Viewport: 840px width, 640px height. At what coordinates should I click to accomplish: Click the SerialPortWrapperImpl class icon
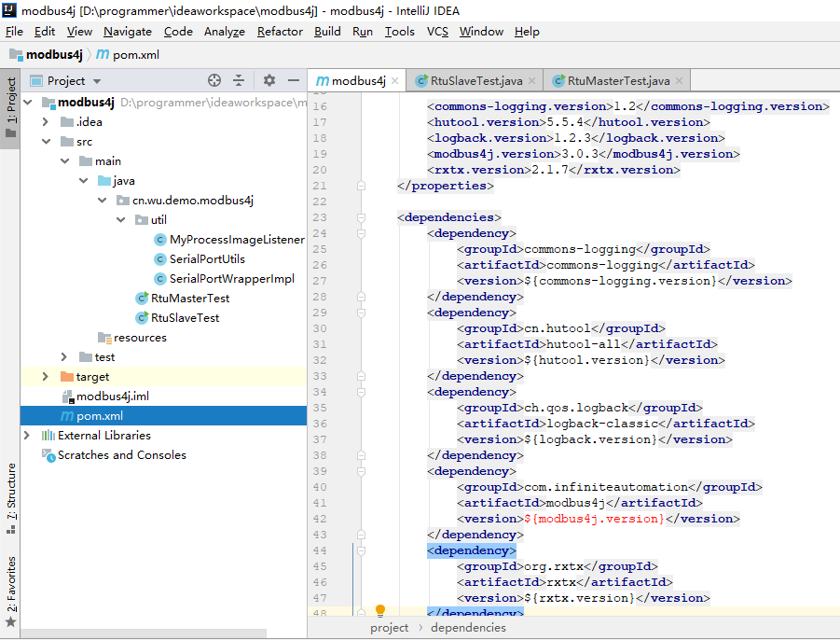(x=159, y=279)
